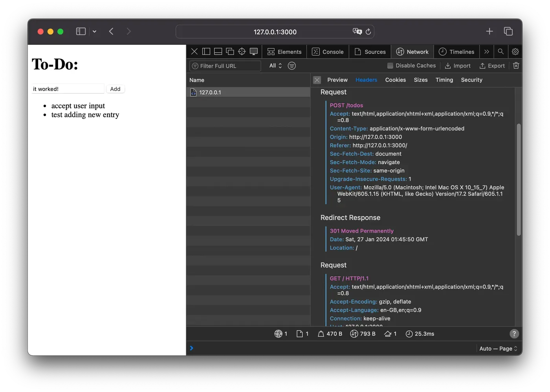This screenshot has width=550, height=392.
Task: Focus the Filter Full URL field
Action: 225,66
